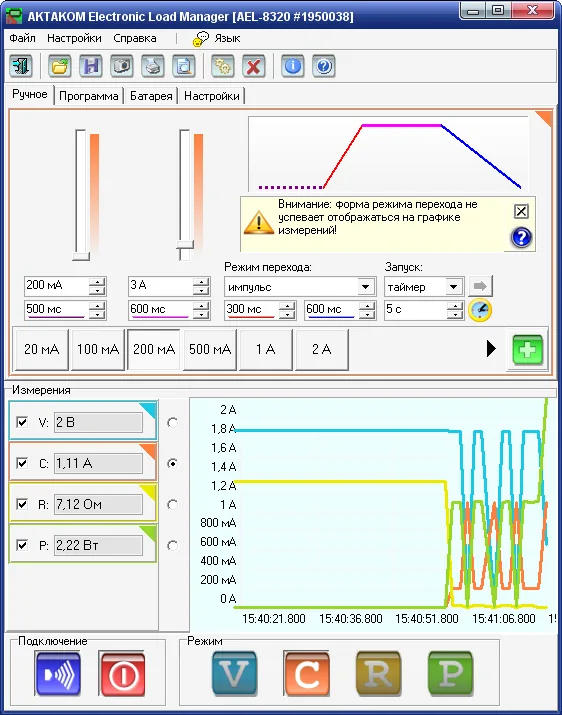
Task: Switch to the Батарея tab
Action: (151, 96)
